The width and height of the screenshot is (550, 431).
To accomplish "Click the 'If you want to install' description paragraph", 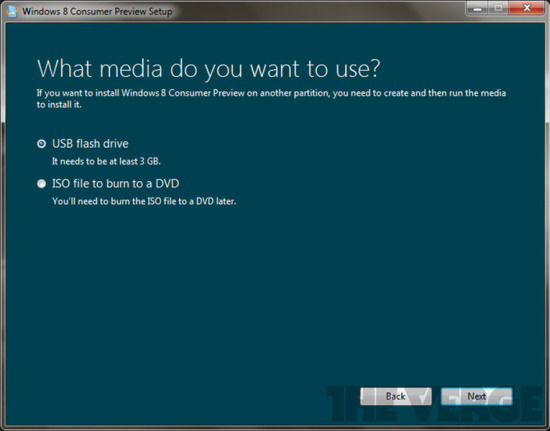I will pyautogui.click(x=271, y=99).
